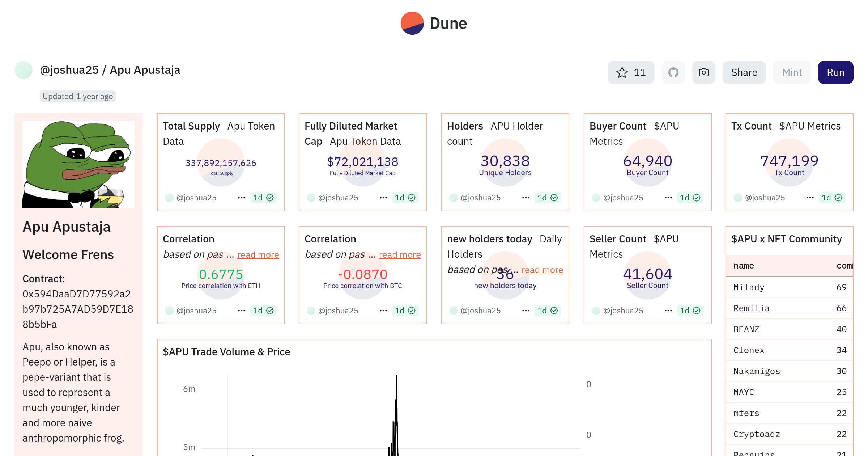Open three-dot menu on Holders card
Viewport: 868px width, 456px height.
click(526, 198)
